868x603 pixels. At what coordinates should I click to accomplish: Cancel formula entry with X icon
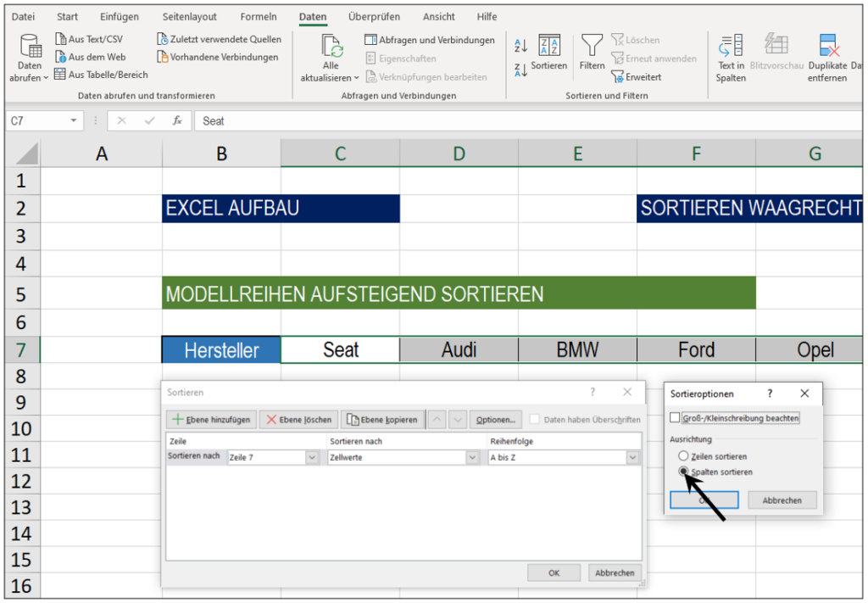coord(122,120)
